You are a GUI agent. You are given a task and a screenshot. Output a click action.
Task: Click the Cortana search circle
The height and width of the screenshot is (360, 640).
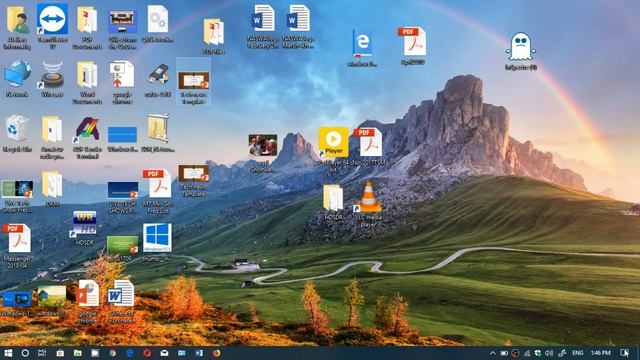[x=25, y=353]
